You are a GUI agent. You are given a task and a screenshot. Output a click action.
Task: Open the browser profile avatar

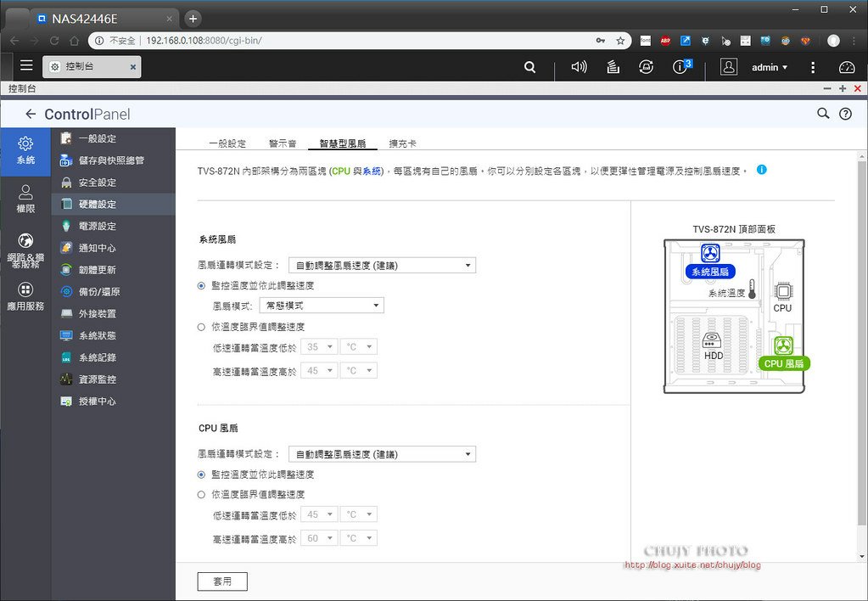(833, 41)
